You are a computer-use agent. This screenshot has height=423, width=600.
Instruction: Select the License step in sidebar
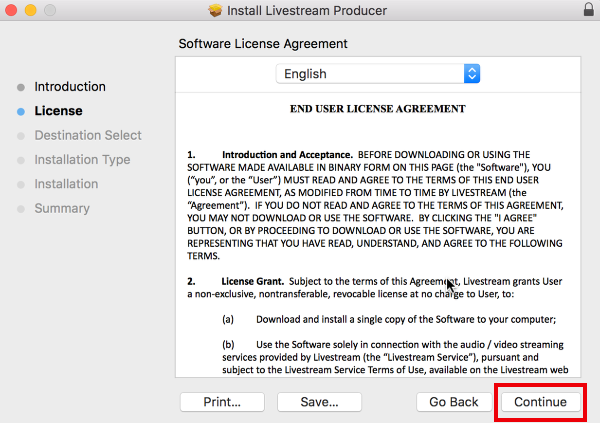(x=58, y=111)
